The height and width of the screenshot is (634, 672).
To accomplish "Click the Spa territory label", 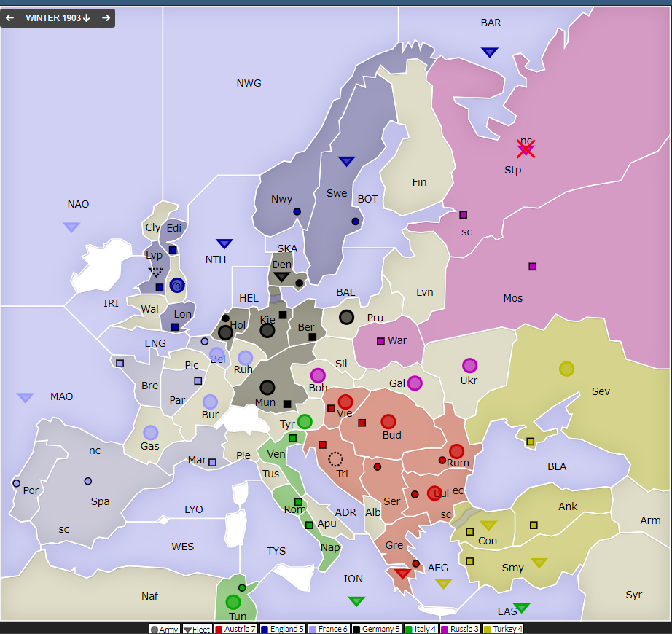I will tap(100, 501).
